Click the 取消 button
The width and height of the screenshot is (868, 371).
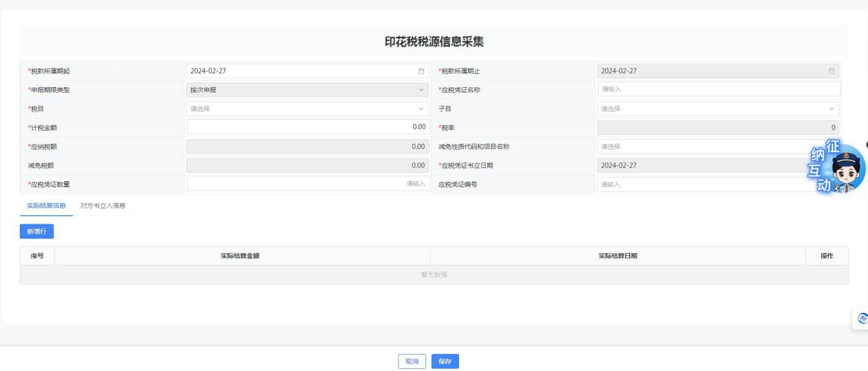pyautogui.click(x=412, y=361)
